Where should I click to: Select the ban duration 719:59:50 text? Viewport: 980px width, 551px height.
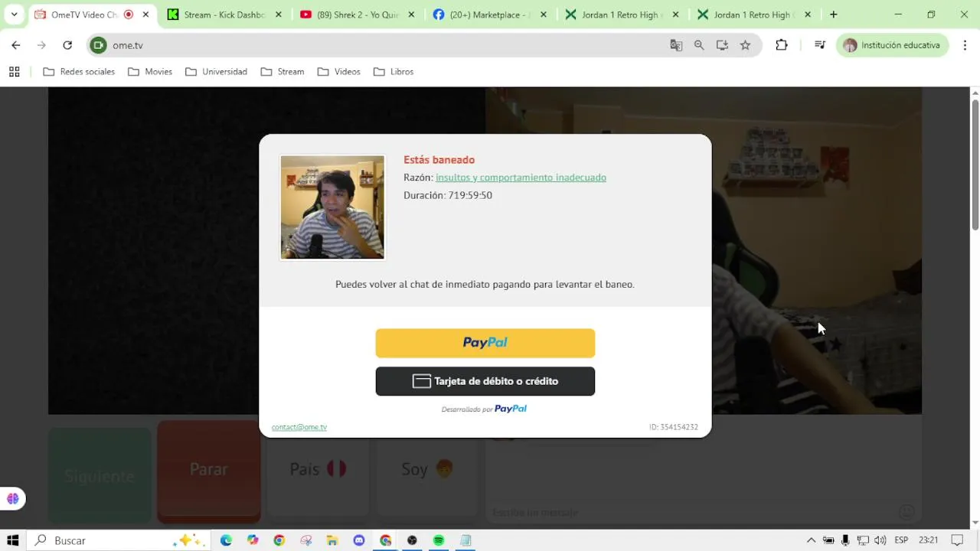[x=470, y=195]
